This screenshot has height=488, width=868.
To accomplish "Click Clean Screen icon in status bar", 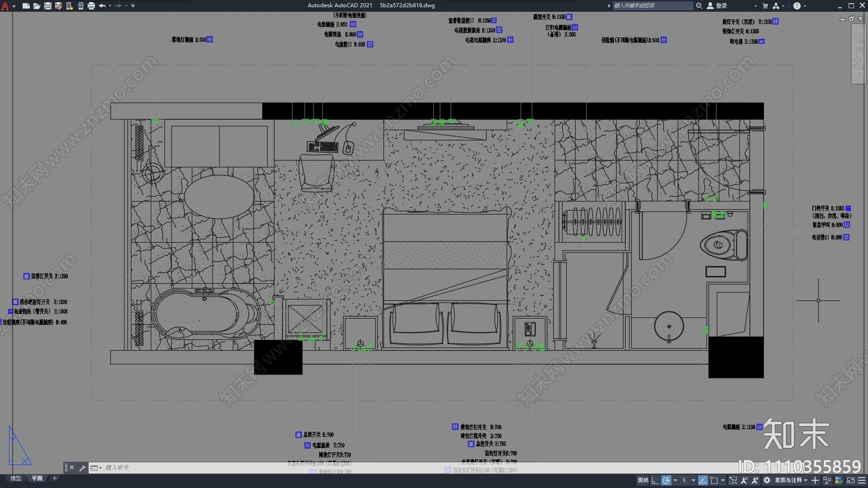I will pyautogui.click(x=851, y=480).
